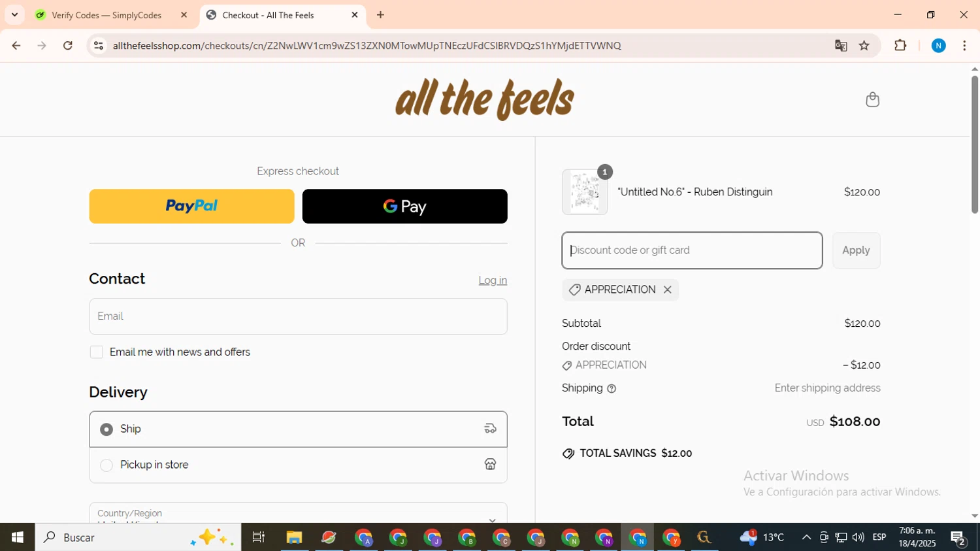Open the Chrome profile avatar N
Image resolution: width=980 pixels, height=551 pixels.
tap(938, 45)
